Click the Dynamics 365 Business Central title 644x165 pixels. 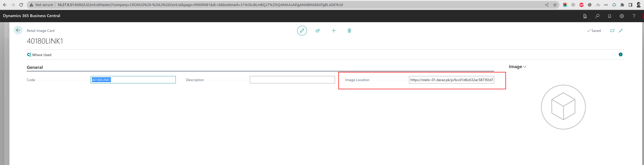tap(32, 16)
